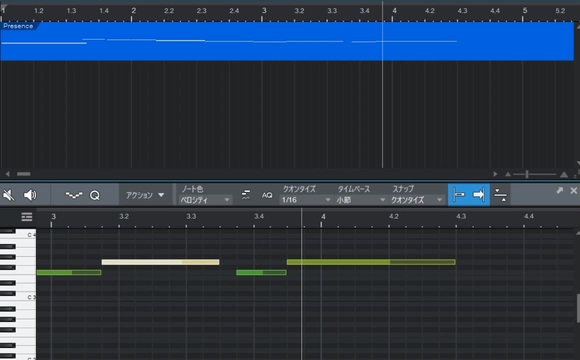
Task: Click bar 5 on the arrangement ruler
Action: point(525,10)
